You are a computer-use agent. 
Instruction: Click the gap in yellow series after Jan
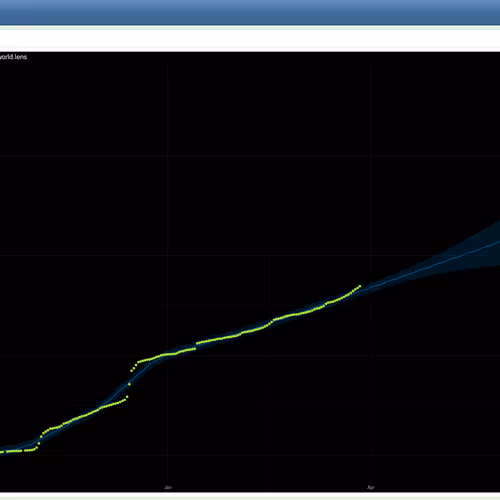196,346
